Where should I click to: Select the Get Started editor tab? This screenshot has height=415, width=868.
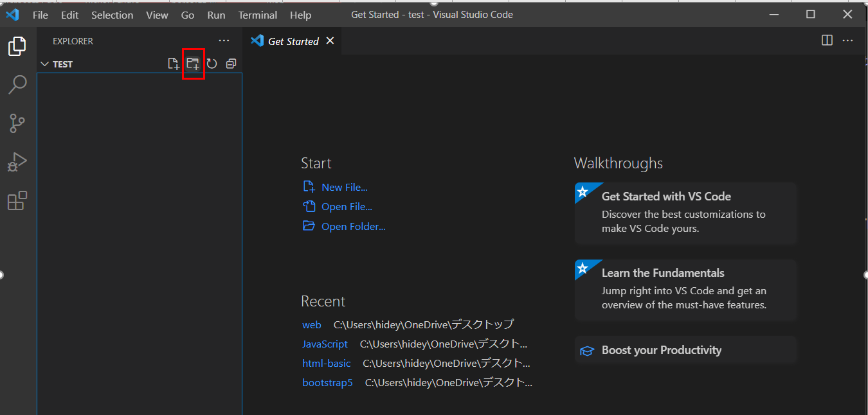point(293,41)
